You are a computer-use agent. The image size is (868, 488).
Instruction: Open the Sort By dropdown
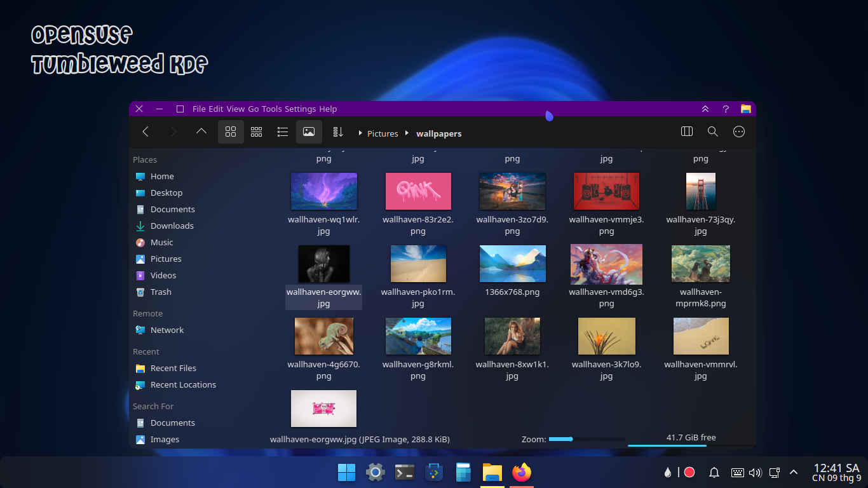338,132
